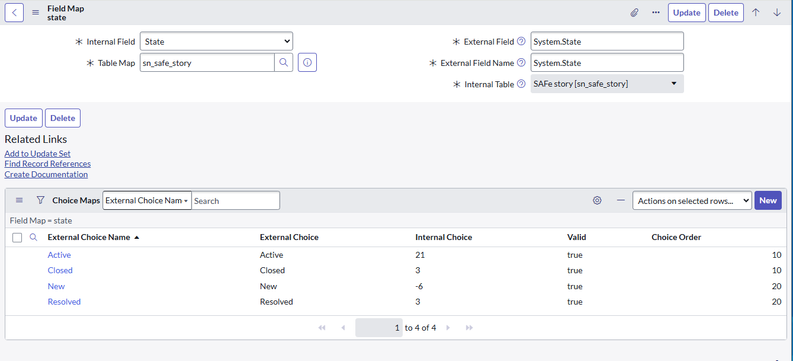Show help for the External Field label
Viewport: 793px width, 361px height.
pyautogui.click(x=521, y=41)
